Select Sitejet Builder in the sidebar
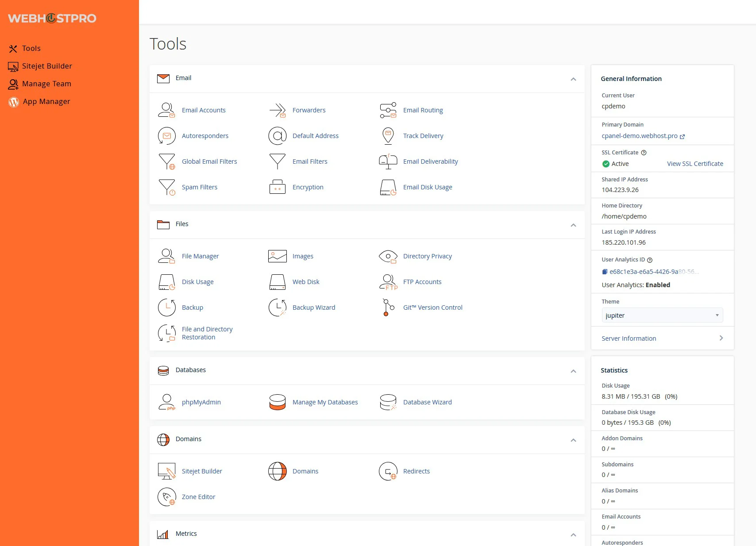This screenshot has width=756, height=546. 46,66
